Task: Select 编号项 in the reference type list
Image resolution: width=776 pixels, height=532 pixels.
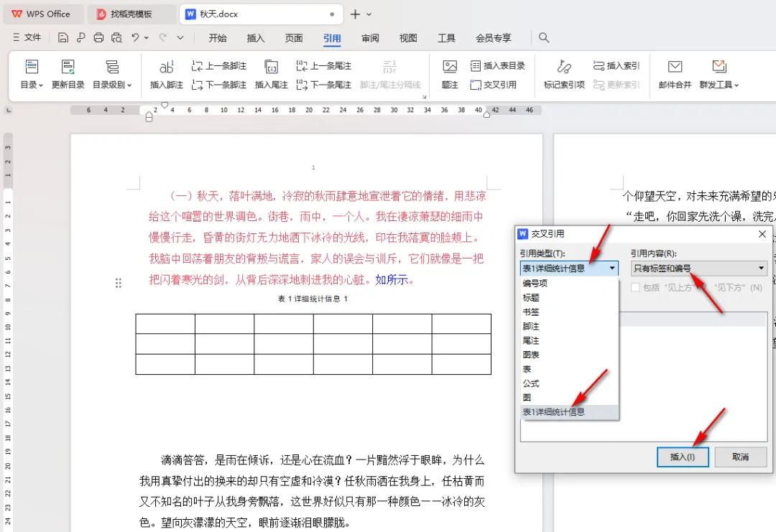Action: [569, 284]
